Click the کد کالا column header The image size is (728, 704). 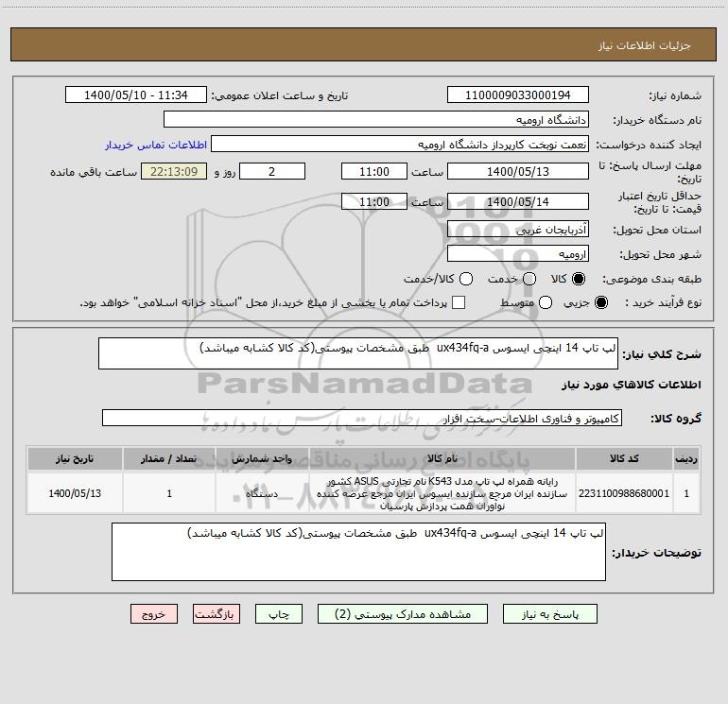click(x=624, y=458)
